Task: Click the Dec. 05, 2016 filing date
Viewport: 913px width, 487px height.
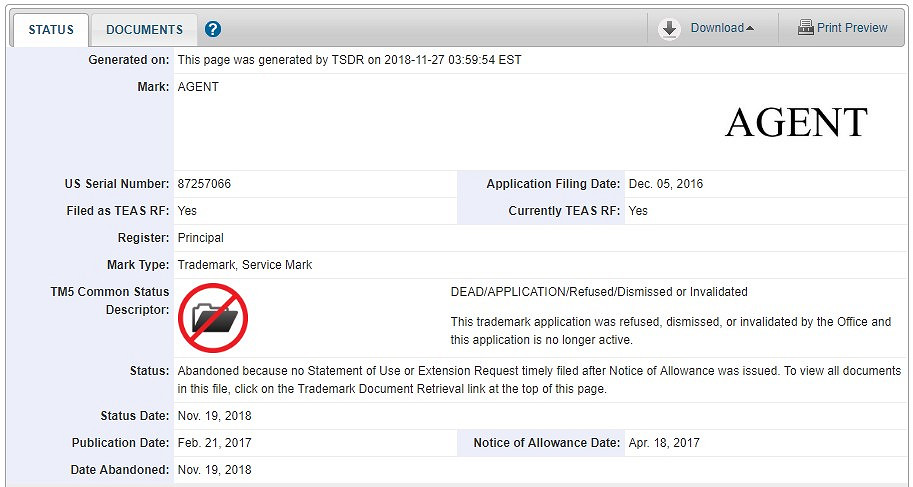Action: (666, 184)
